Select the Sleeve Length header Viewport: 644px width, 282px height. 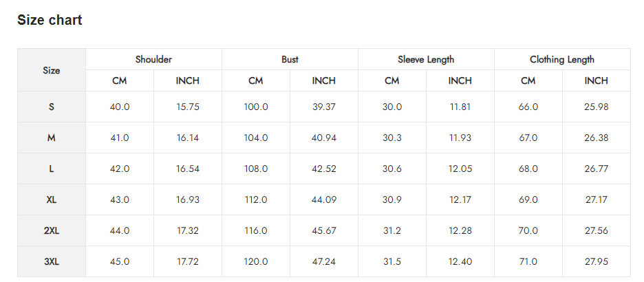(x=426, y=60)
